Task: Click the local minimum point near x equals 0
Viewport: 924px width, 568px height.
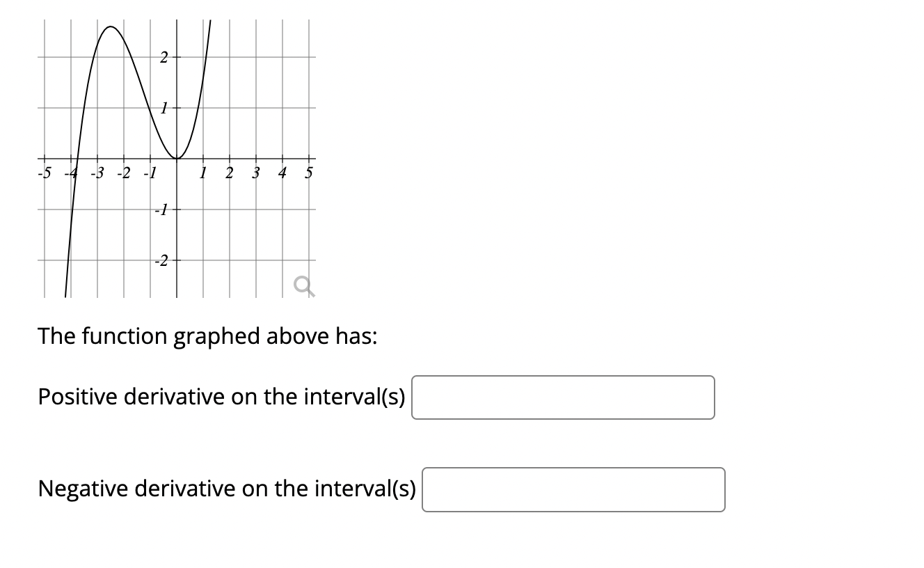Action: [175, 159]
